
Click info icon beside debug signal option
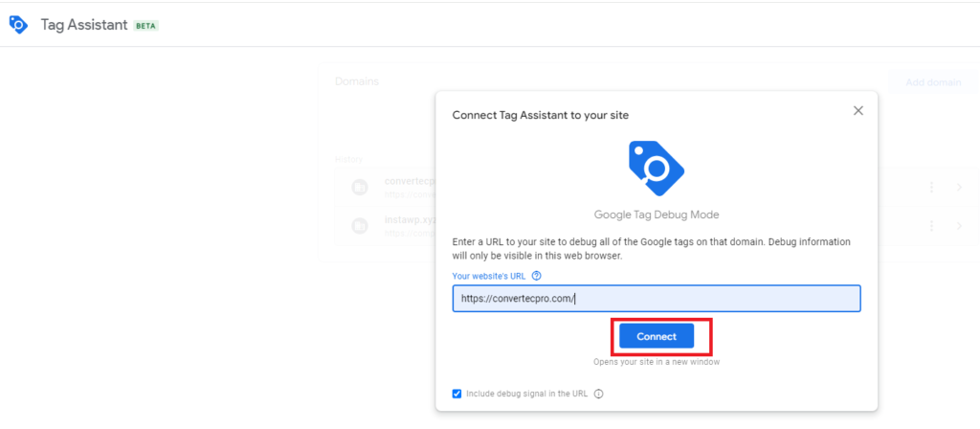(x=598, y=394)
